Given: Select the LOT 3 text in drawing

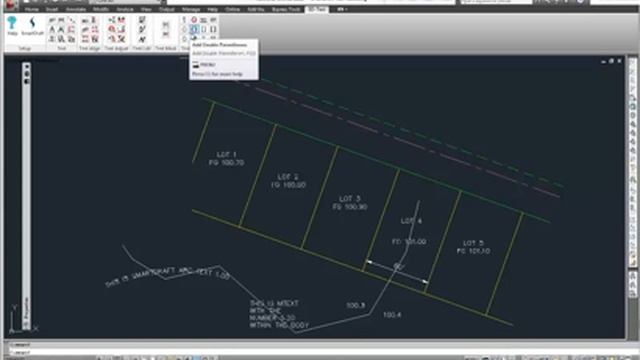Looking at the screenshot, I should point(350,199).
